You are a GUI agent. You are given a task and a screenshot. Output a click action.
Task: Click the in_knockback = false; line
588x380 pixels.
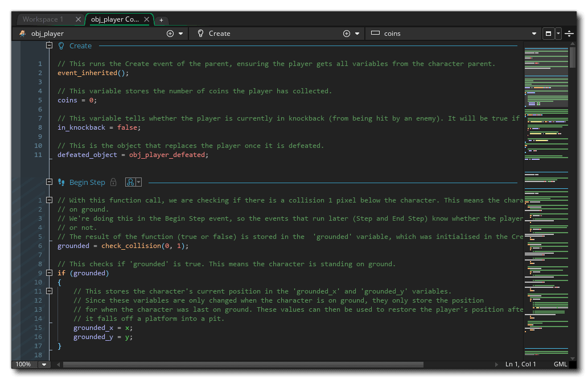click(99, 127)
